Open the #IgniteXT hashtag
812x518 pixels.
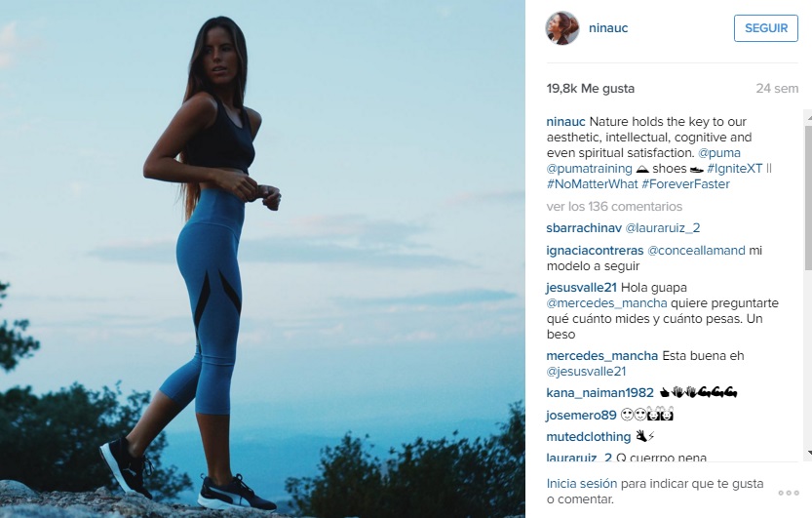pos(734,169)
